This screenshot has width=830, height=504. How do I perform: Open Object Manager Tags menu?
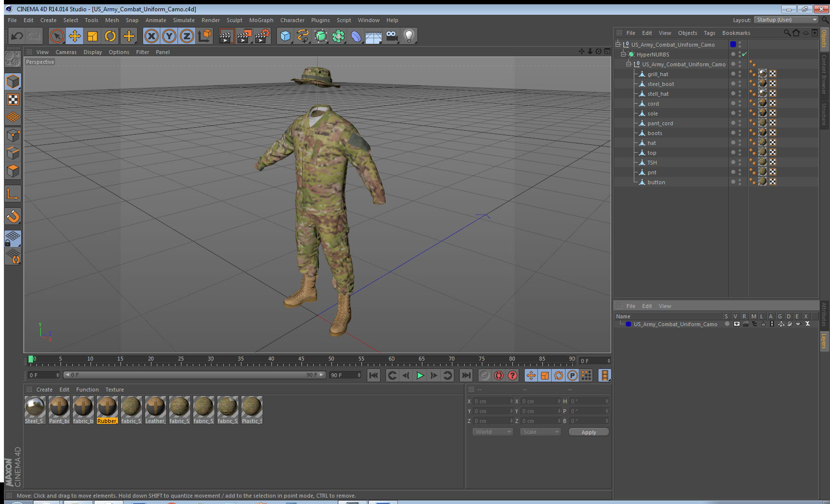709,33
